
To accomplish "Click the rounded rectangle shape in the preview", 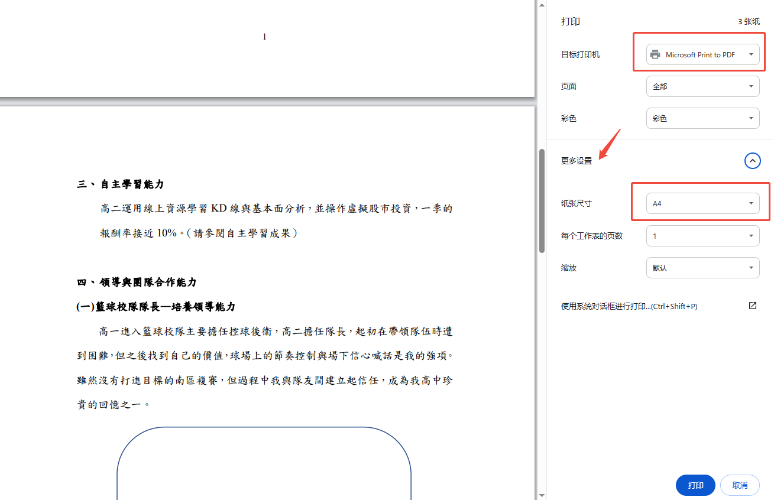I will (264, 463).
